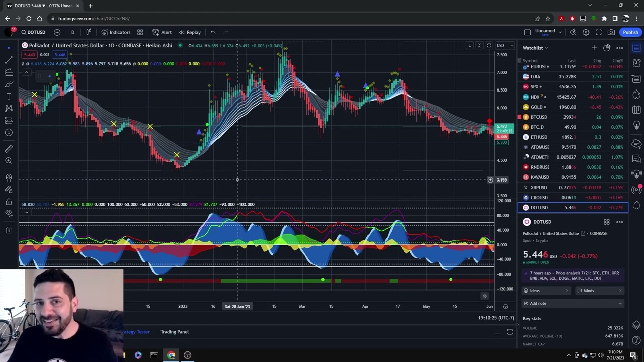Create an Alert from the top toolbar
This screenshot has height=362, width=644.
click(162, 32)
